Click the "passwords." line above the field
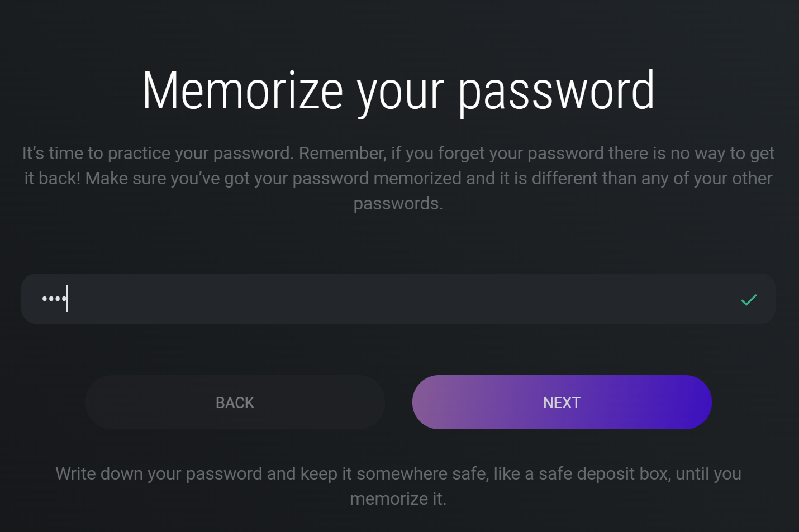 [x=398, y=203]
